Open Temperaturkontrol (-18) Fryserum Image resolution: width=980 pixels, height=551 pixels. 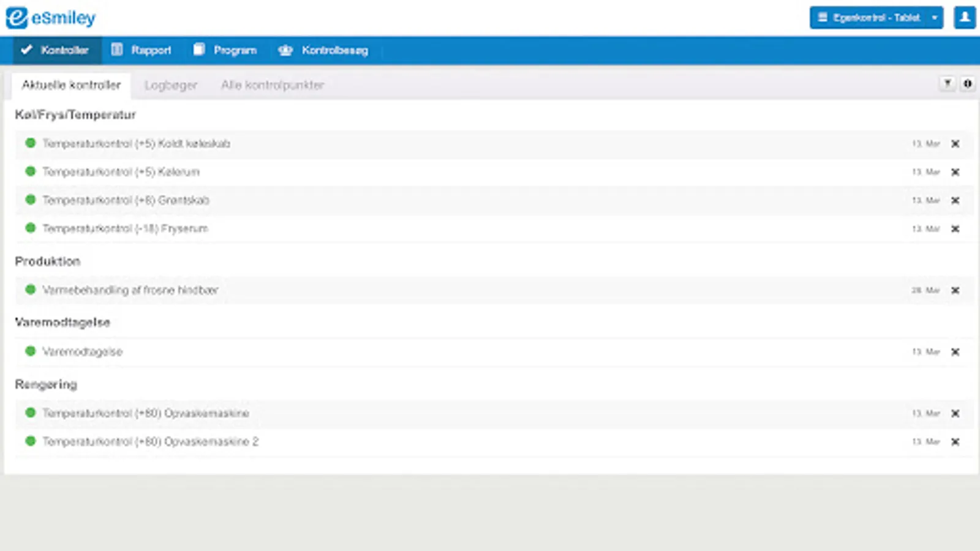126,229
